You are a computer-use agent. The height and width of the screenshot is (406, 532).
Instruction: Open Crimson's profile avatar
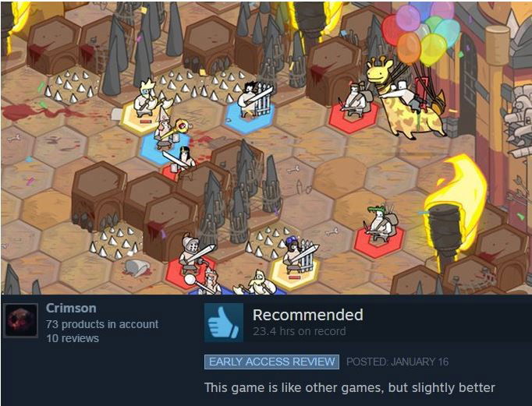point(21,320)
